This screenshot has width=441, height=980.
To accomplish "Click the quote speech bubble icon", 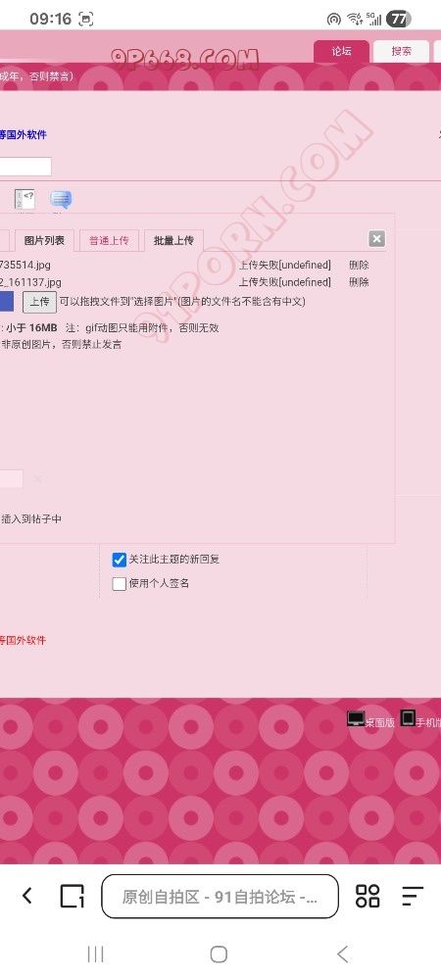I will coord(61,199).
